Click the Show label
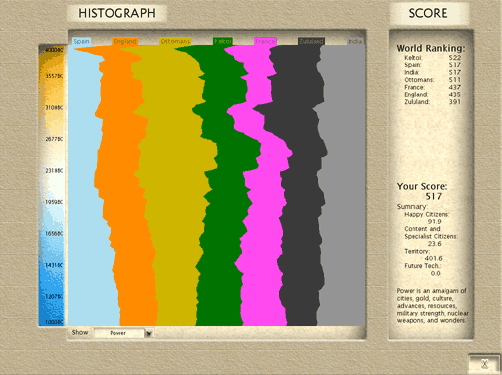This screenshot has width=502, height=375. (x=80, y=332)
